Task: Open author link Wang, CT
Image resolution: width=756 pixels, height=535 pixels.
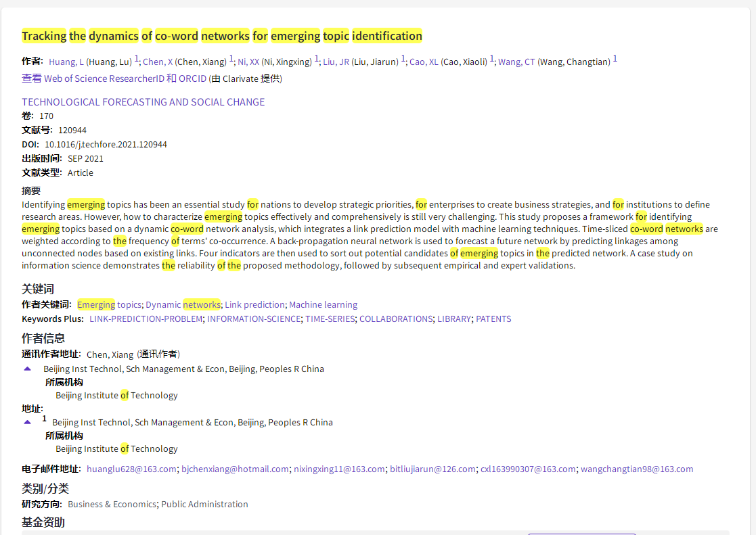Action: coord(516,62)
